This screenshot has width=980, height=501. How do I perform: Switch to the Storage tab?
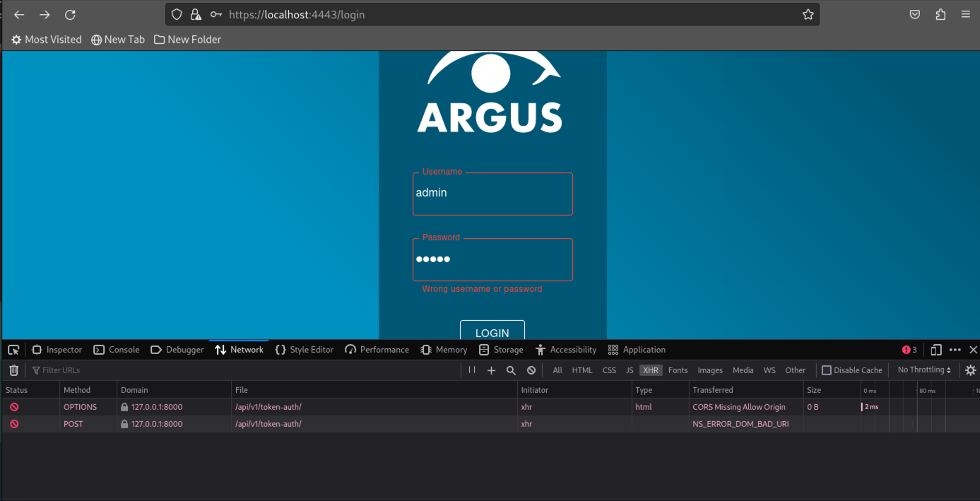pyautogui.click(x=501, y=349)
